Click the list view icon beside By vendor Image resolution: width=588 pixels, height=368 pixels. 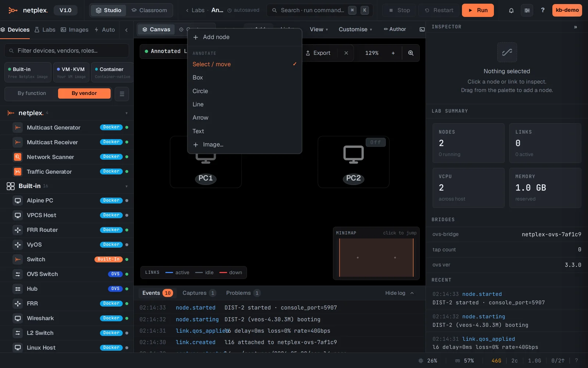click(122, 94)
